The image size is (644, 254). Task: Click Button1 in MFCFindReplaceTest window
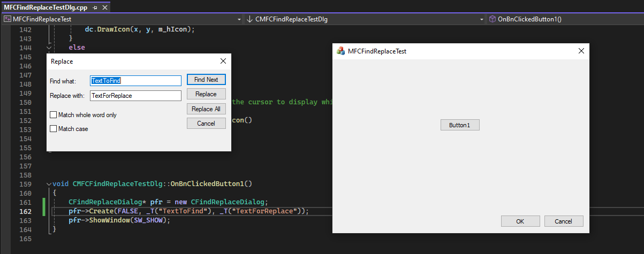(460, 125)
